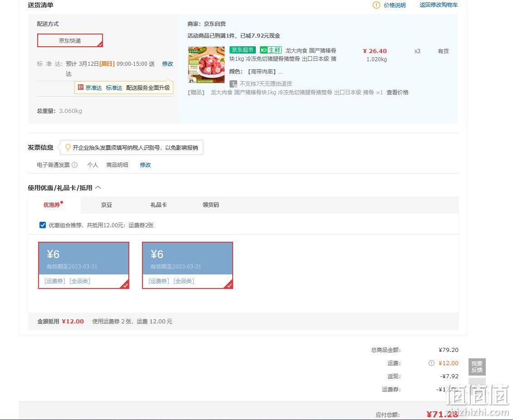513x420 pixels.
Task: Click the 返现 -¥7.92 value
Action: [x=449, y=376]
